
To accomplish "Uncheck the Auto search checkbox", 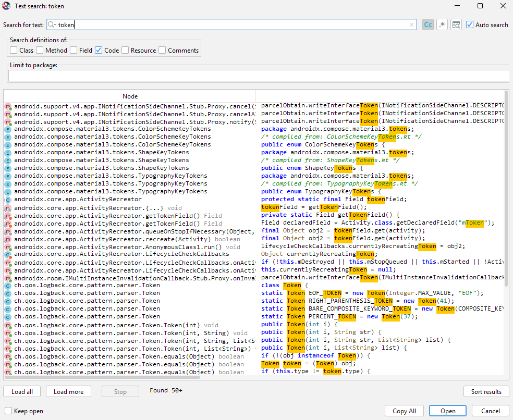I will 470,24.
